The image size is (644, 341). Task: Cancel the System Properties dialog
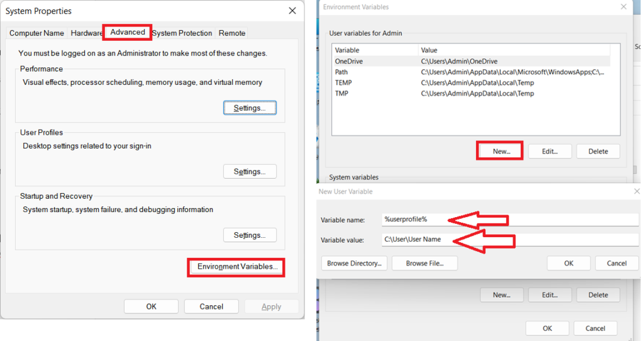pyautogui.click(x=211, y=306)
